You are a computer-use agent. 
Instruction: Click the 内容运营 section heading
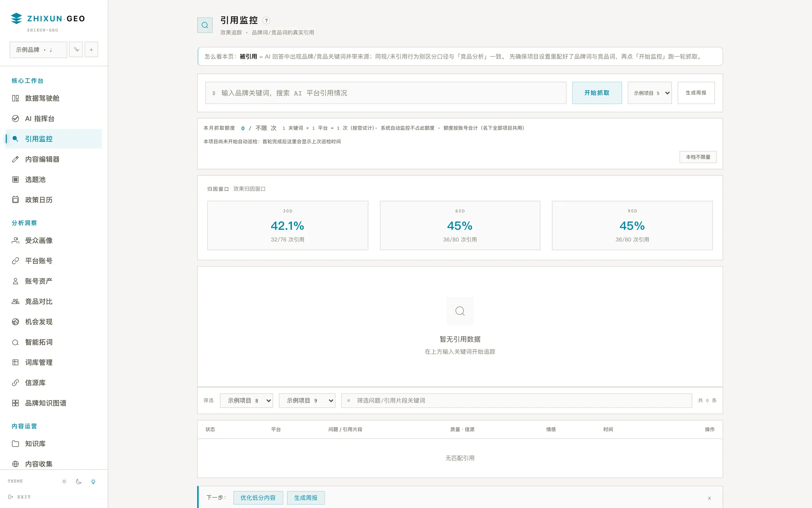point(24,426)
